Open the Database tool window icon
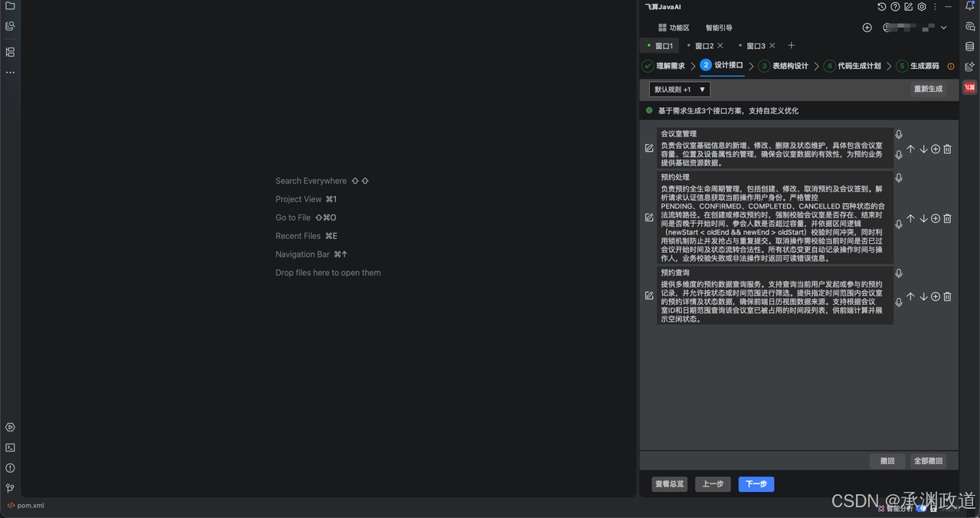The width and height of the screenshot is (980, 518). (970, 46)
